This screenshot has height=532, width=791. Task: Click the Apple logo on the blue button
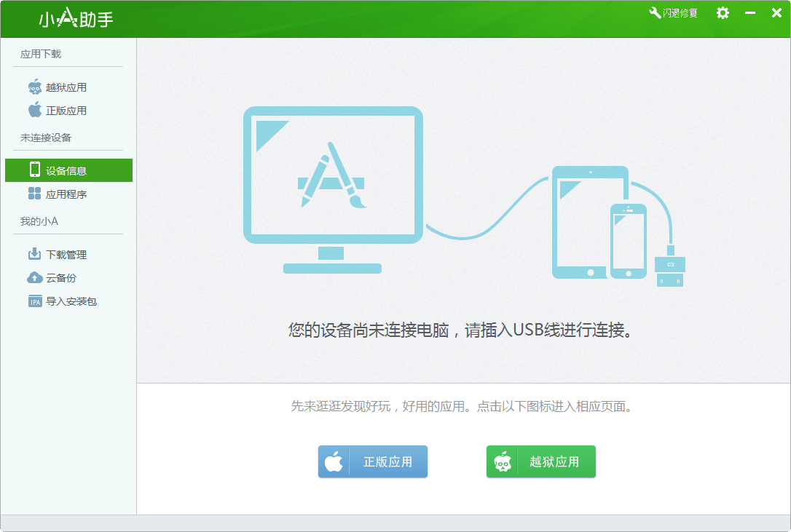click(x=335, y=461)
